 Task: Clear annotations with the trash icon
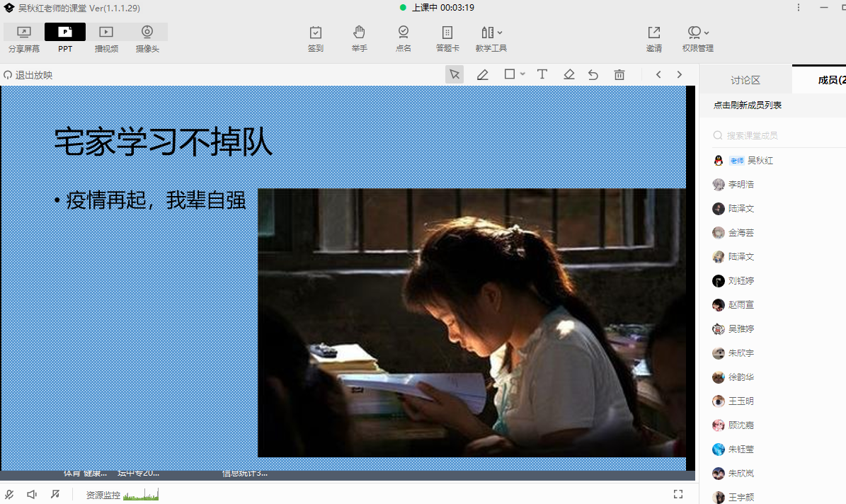click(x=619, y=74)
